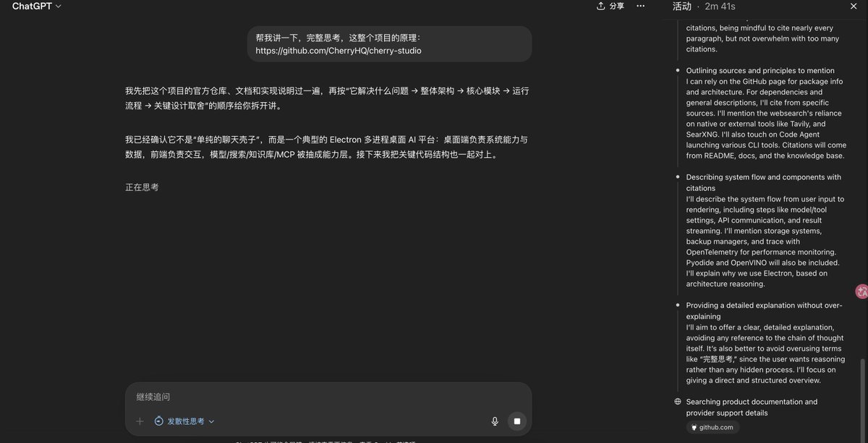Image resolution: width=868 pixels, height=443 pixels.
Task: Click the paragraph starting 我先把这个项目的官方仓库
Action: [327, 98]
